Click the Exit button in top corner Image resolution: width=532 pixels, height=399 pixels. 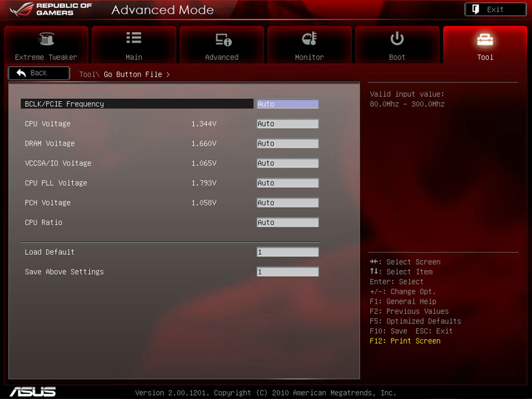495,9
